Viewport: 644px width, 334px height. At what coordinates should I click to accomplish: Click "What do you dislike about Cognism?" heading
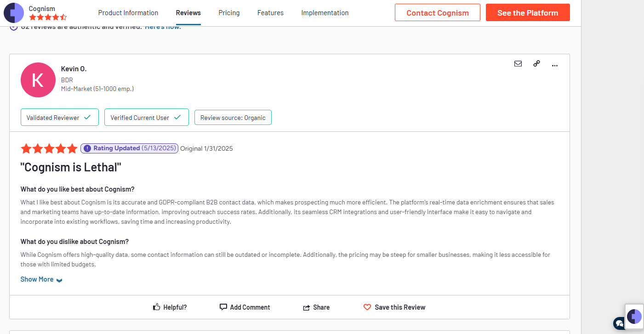click(74, 242)
